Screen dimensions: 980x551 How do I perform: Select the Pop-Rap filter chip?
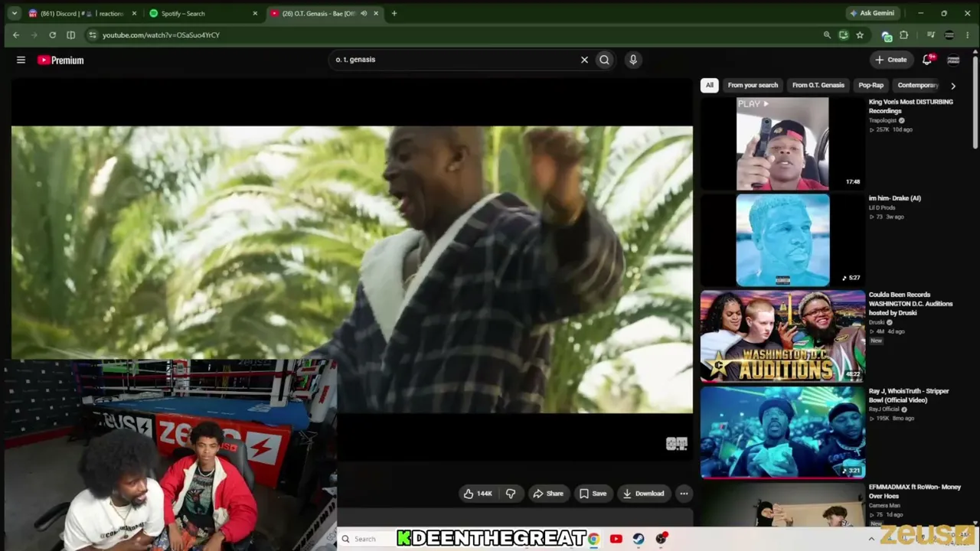pyautogui.click(x=871, y=86)
